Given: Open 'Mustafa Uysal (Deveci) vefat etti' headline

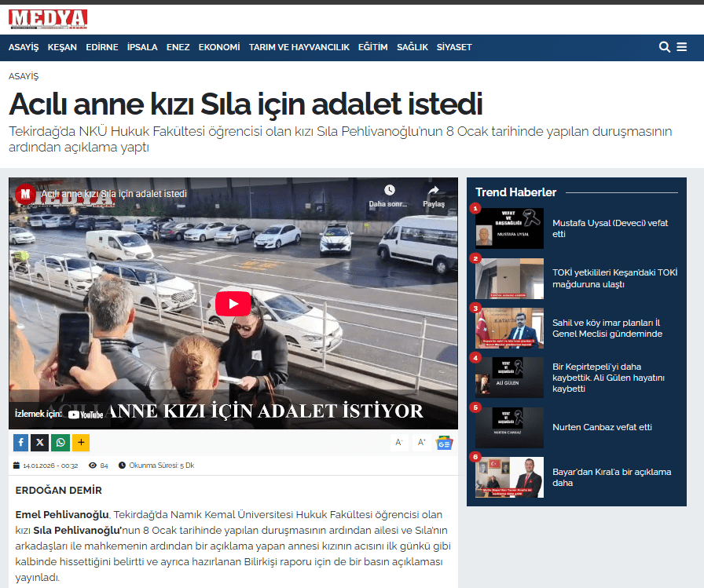Looking at the screenshot, I should point(610,228).
